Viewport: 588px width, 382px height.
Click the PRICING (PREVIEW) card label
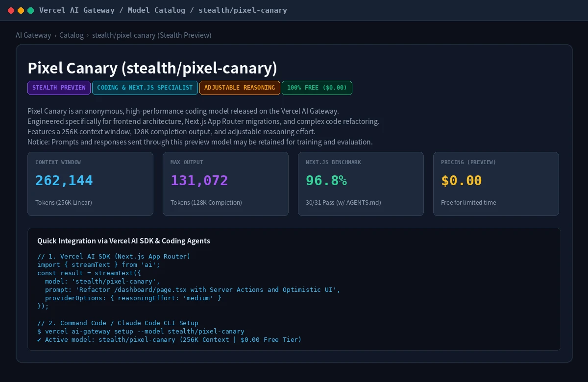(x=468, y=162)
